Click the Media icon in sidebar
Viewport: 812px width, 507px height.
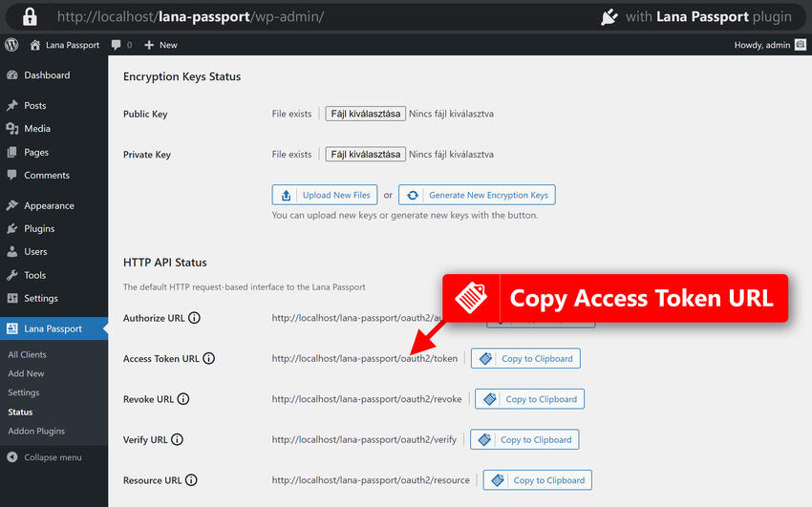[12, 128]
